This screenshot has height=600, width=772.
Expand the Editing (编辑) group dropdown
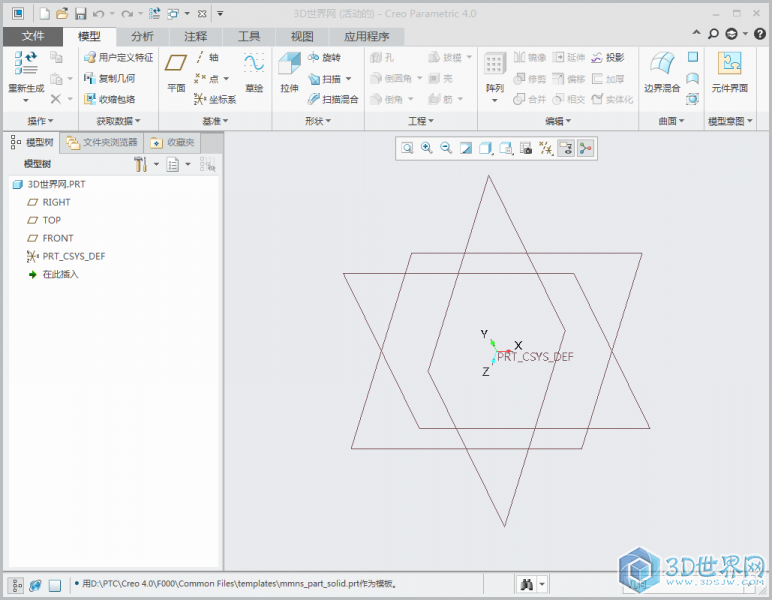[x=558, y=121]
